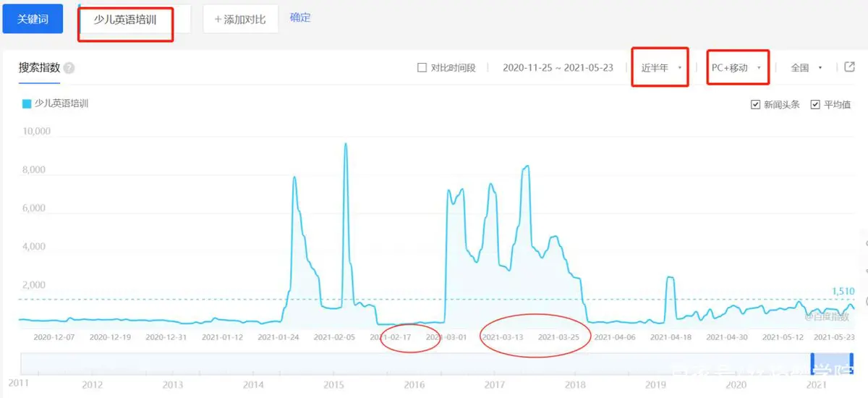Click the 少儿英语培训 keyword input field

[125, 20]
